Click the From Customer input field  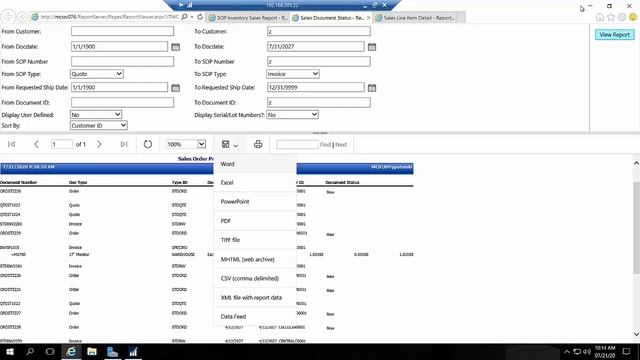tap(122, 31)
